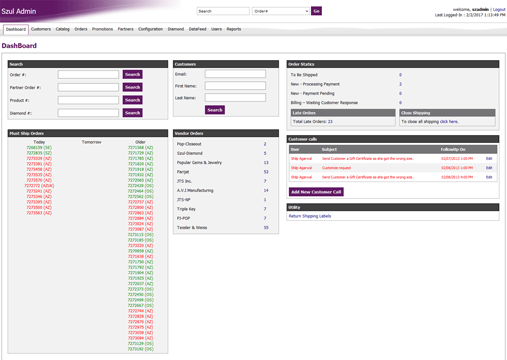Click the Customers panel Search button
Image resolution: width=507 pixels, height=360 pixels.
click(215, 110)
